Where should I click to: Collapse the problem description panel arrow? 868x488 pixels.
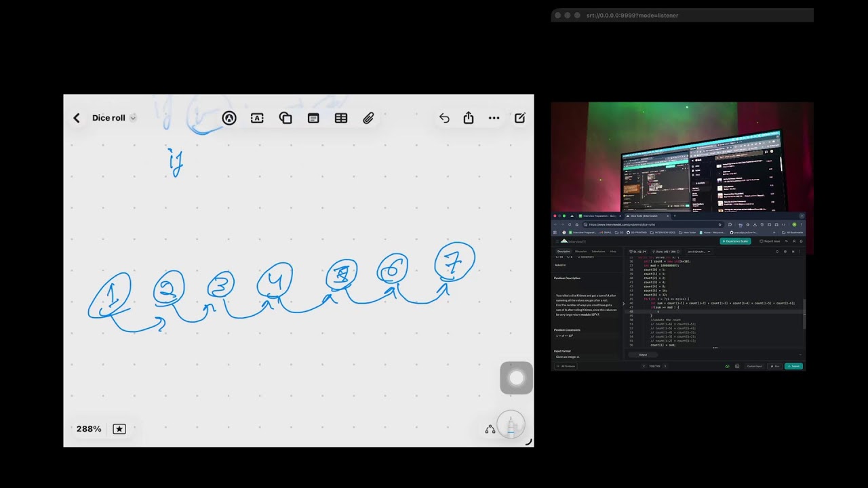624,304
